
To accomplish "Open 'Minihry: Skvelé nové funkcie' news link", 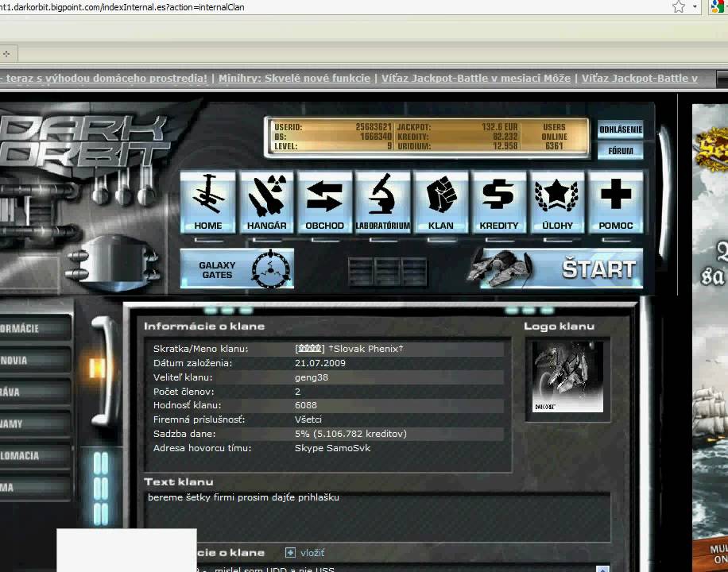I will point(294,78).
